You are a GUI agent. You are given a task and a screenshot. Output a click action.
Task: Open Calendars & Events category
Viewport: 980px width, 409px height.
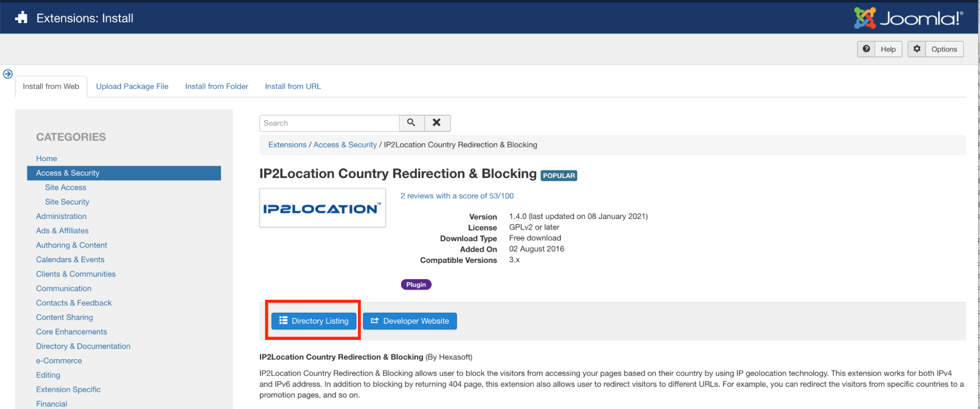point(70,260)
